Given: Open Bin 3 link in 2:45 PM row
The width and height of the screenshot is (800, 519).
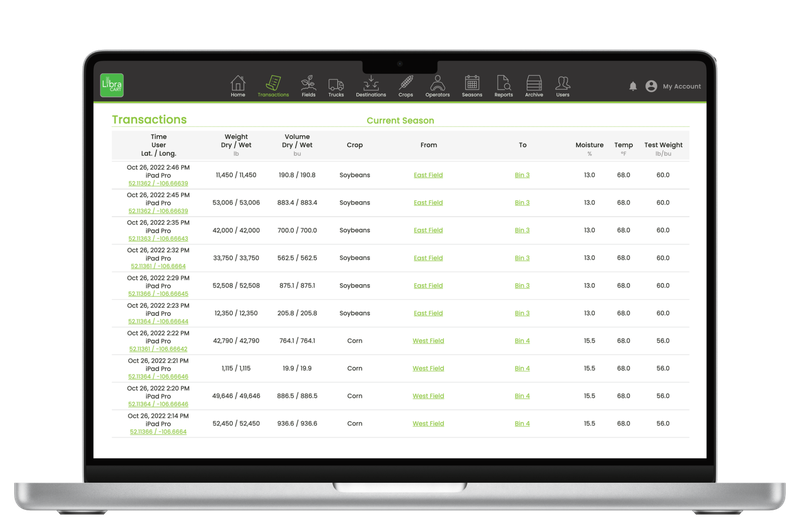Looking at the screenshot, I should 522,203.
